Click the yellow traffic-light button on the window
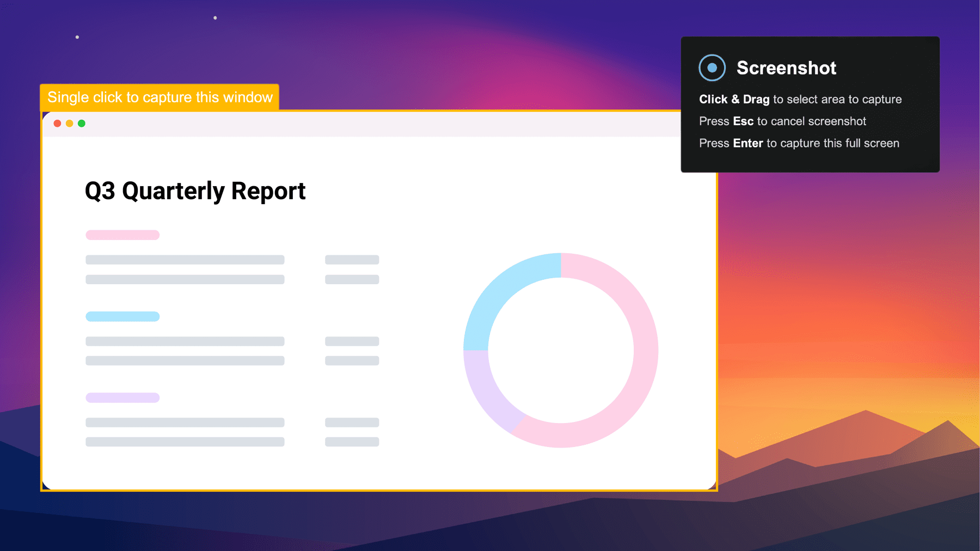This screenshot has height=551, width=980. pyautogui.click(x=69, y=124)
